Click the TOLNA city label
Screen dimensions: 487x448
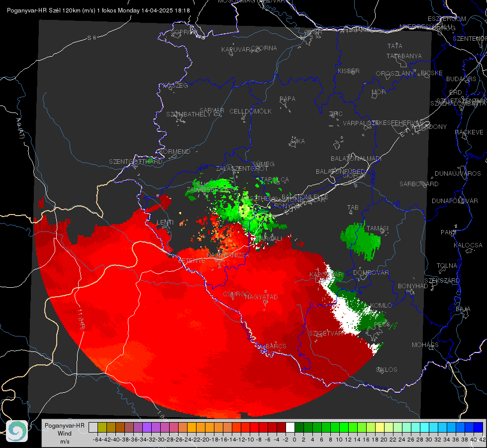(x=447, y=266)
